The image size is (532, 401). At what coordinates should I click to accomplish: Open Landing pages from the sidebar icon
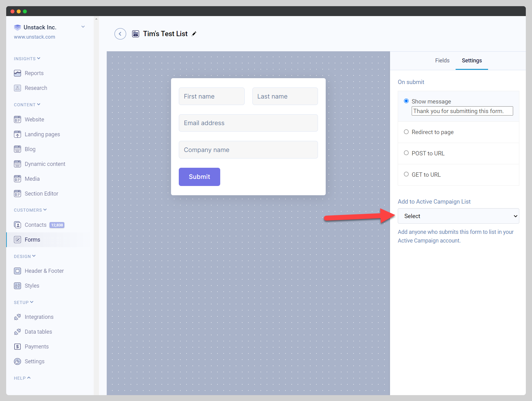pyautogui.click(x=18, y=134)
